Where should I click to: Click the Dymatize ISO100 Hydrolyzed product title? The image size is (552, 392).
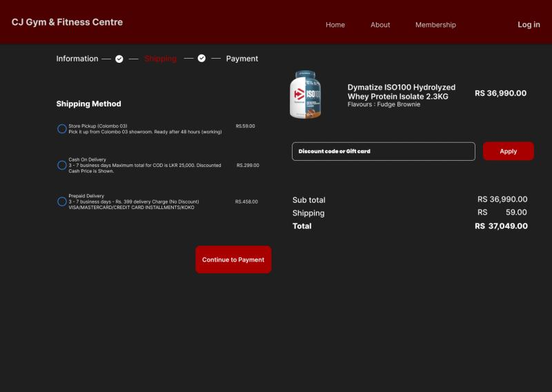tap(402, 92)
